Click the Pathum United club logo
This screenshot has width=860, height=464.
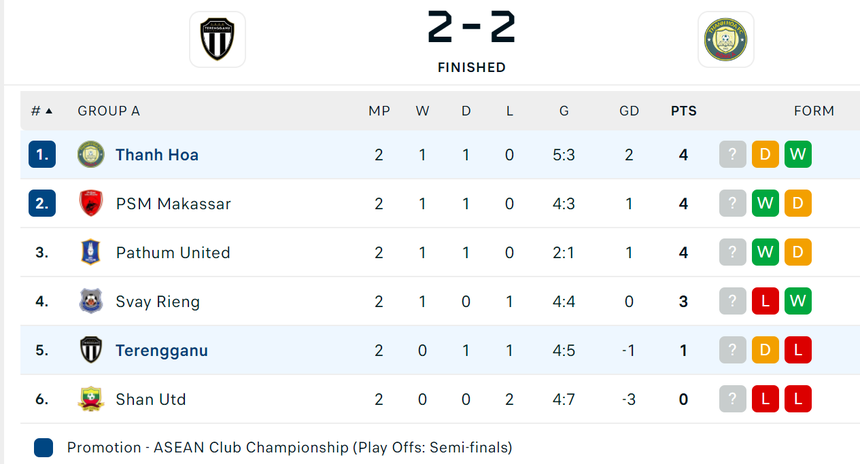[x=91, y=253]
